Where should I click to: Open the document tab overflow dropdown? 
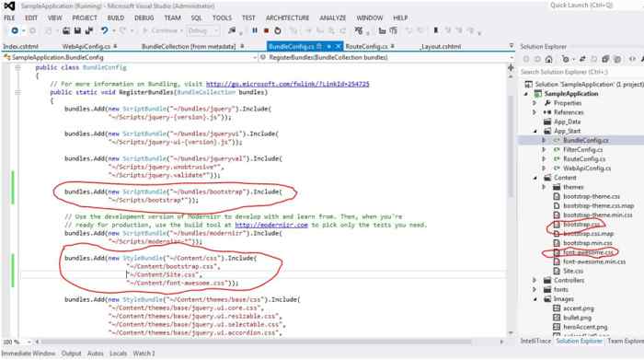pyautogui.click(x=512, y=46)
